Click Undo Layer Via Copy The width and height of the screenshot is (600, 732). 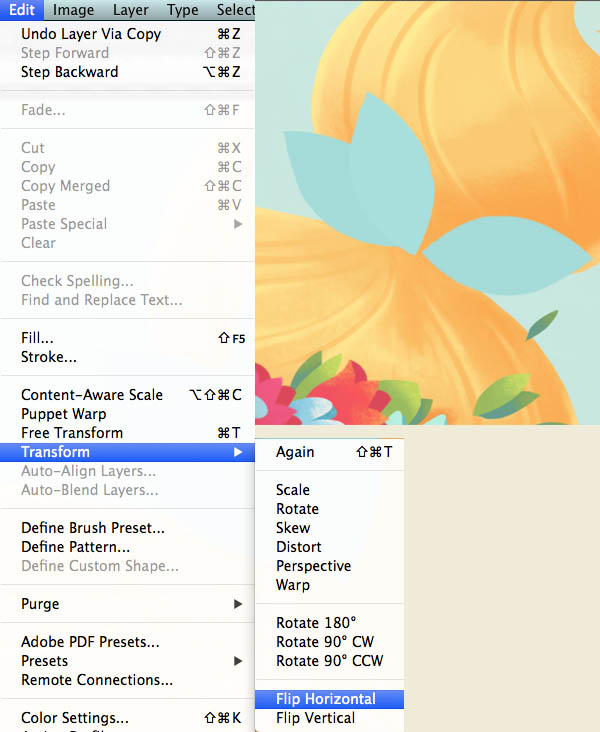pos(91,34)
